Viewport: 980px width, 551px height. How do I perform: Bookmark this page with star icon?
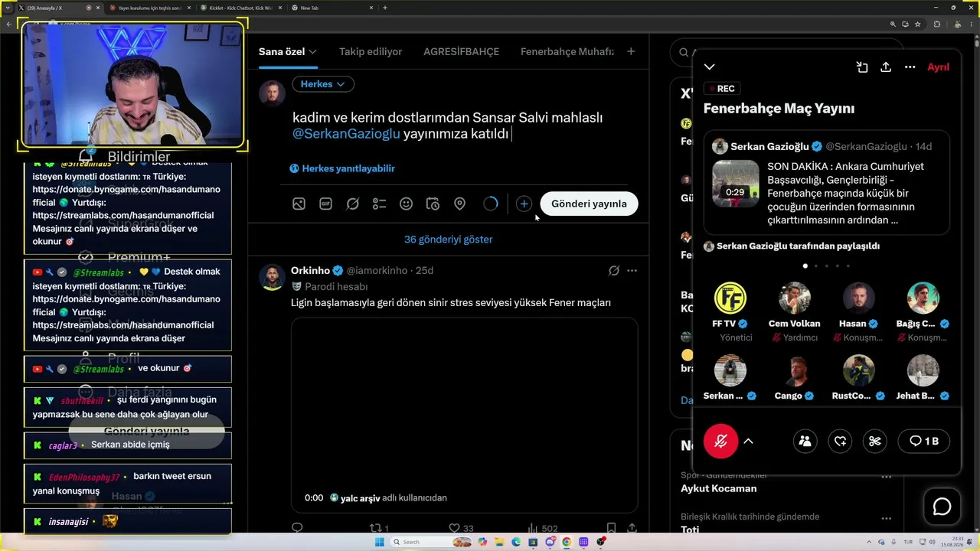click(x=917, y=24)
